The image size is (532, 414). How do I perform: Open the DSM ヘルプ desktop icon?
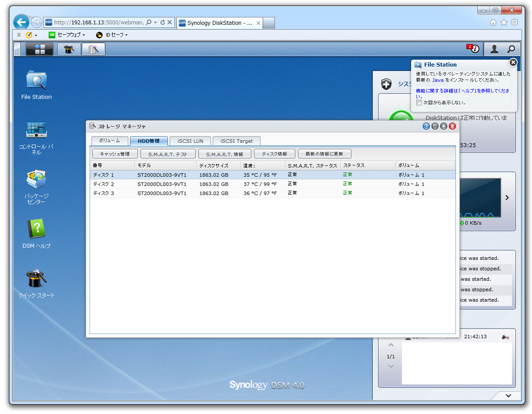[x=37, y=234]
